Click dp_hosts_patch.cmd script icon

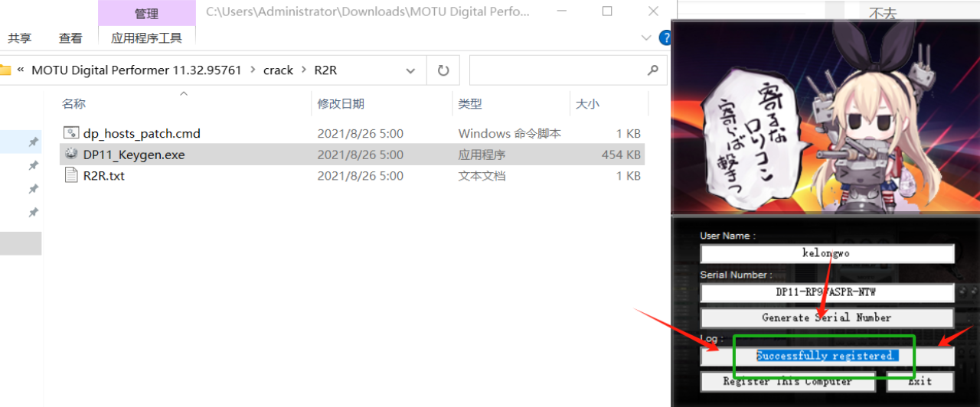pyautogui.click(x=71, y=133)
